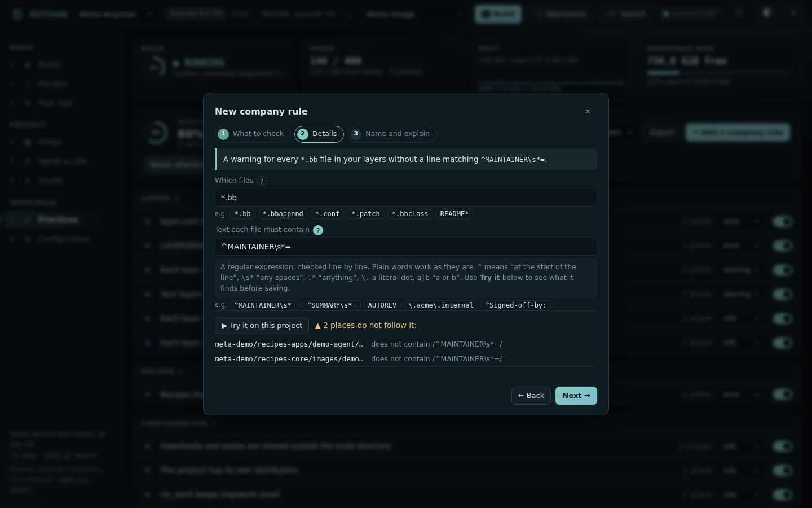Image resolution: width=812 pixels, height=508 pixels.
Task: Insert the \.acme\.internal example pattern
Action: (x=441, y=305)
